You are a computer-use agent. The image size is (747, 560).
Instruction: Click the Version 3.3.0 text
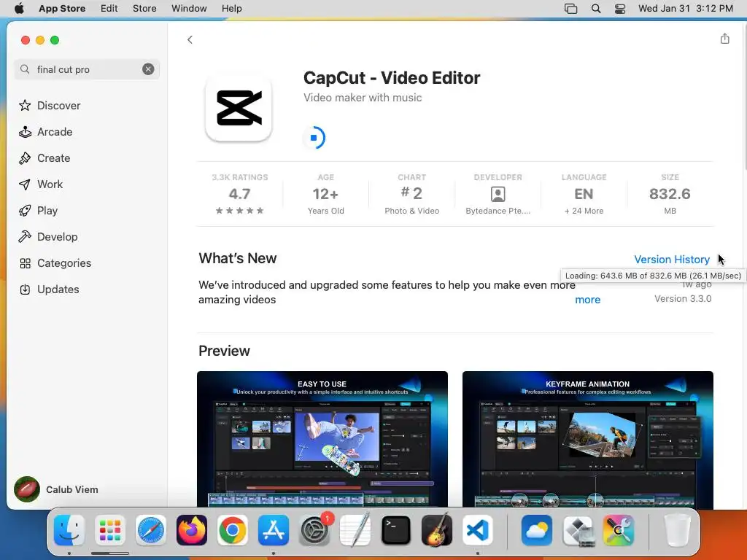pos(683,298)
